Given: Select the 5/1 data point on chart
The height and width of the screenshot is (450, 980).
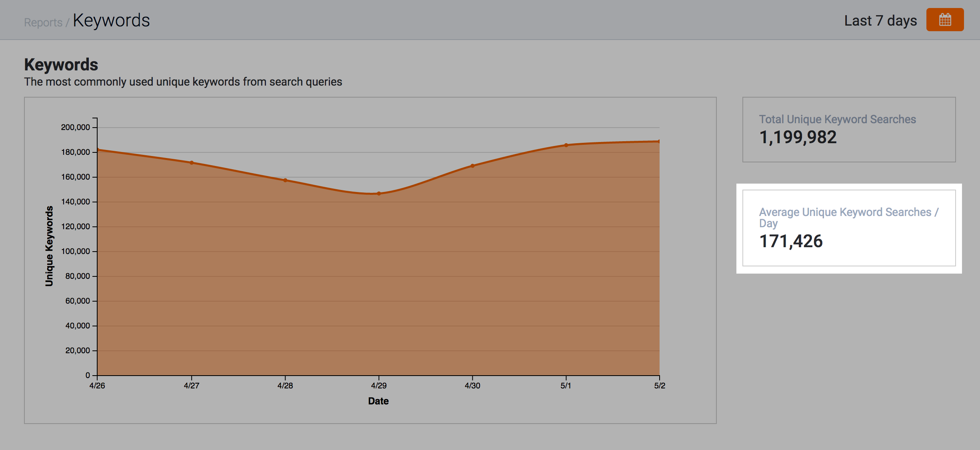Looking at the screenshot, I should 566,145.
